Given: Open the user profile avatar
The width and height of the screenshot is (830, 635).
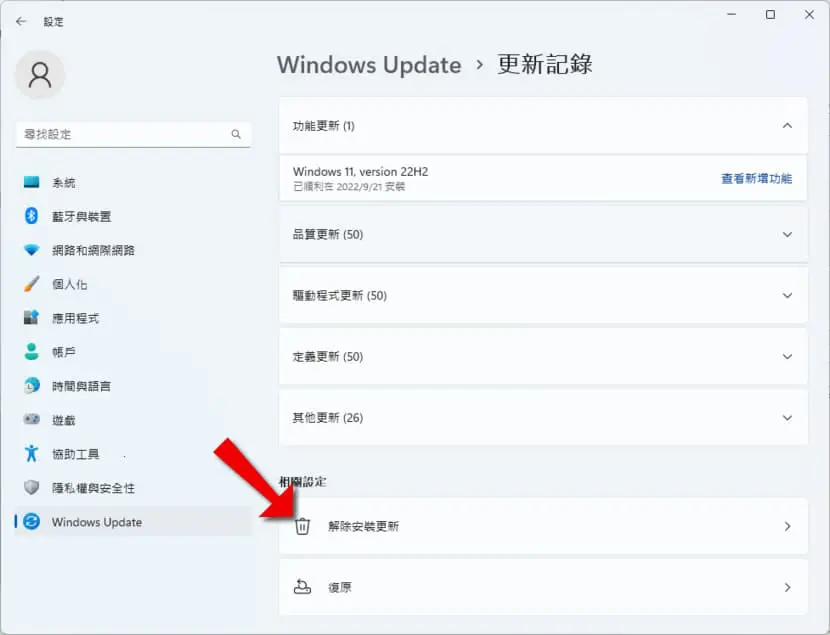Looking at the screenshot, I should 40,75.
